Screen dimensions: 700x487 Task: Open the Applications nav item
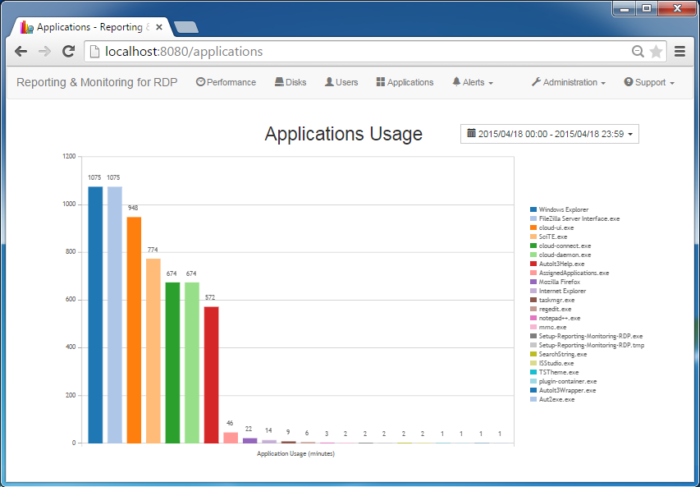click(405, 82)
